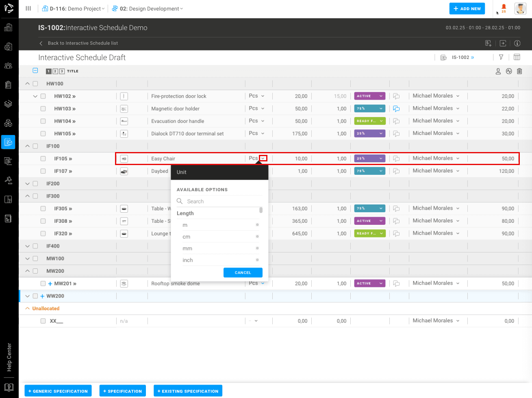Open the column layout icon
Screen dimensions: 532x398
pyautogui.click(x=517, y=57)
